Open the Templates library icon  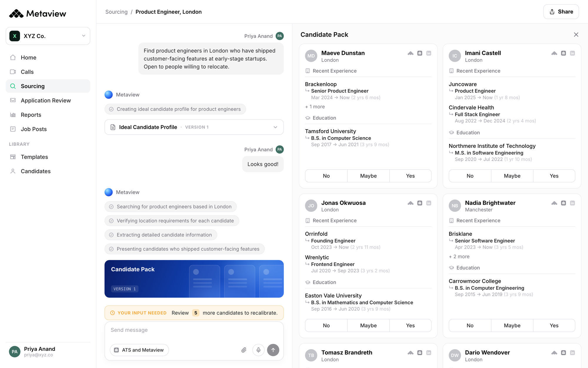pyautogui.click(x=13, y=157)
